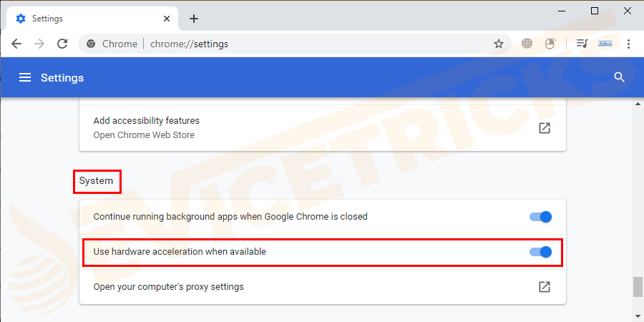Open Chrome Web Store external link icon
Viewport: 644px width, 322px height.
click(x=545, y=128)
